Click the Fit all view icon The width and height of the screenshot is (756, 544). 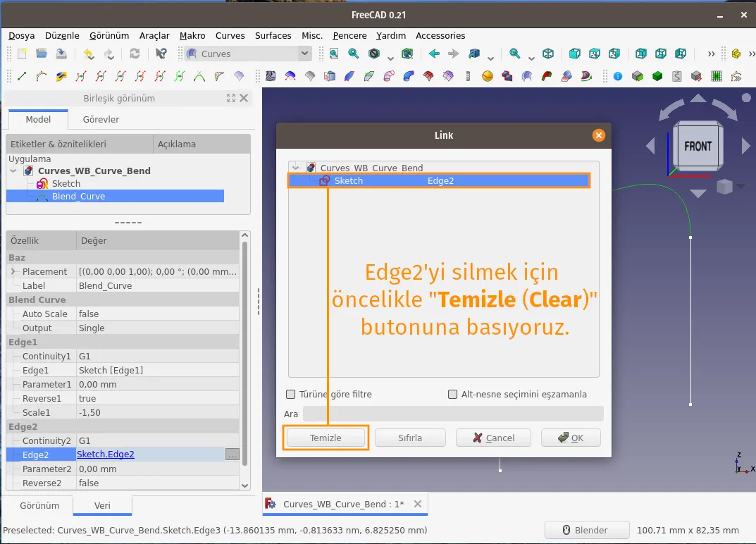(334, 54)
